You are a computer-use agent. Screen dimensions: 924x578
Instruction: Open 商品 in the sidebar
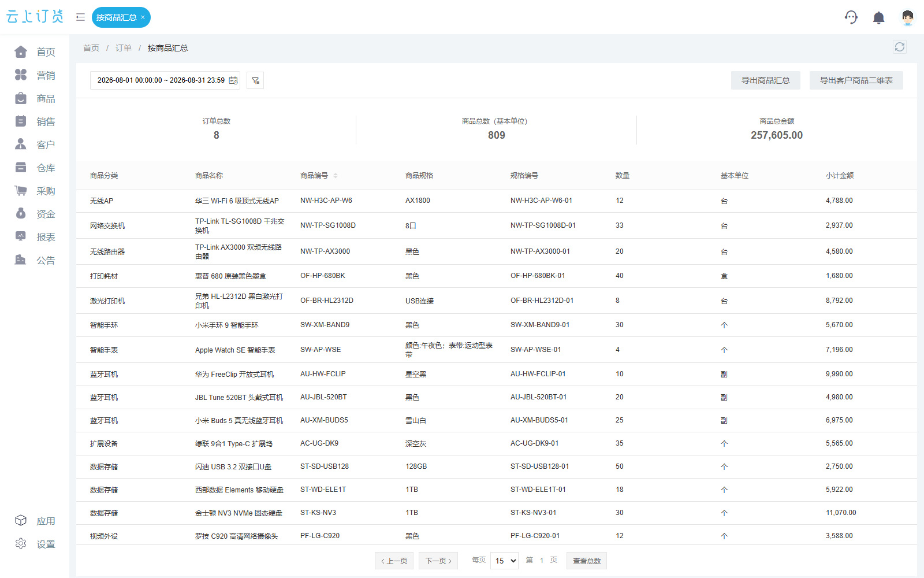pyautogui.click(x=35, y=98)
